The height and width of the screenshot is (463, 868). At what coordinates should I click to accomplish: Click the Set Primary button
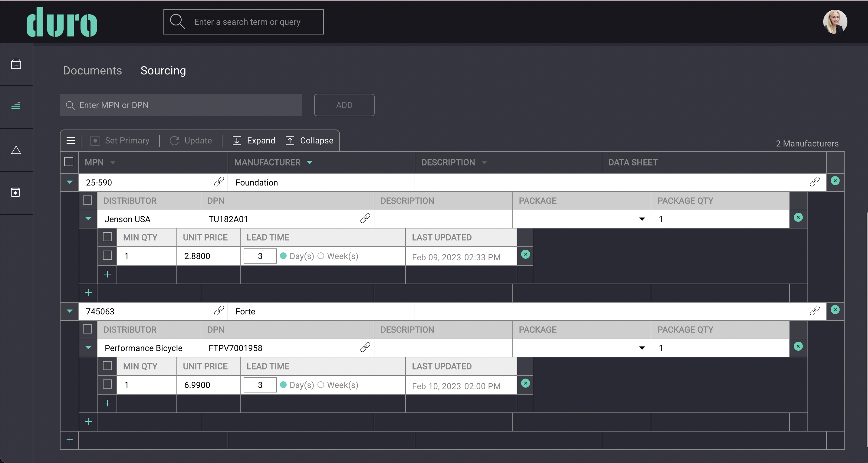point(120,140)
